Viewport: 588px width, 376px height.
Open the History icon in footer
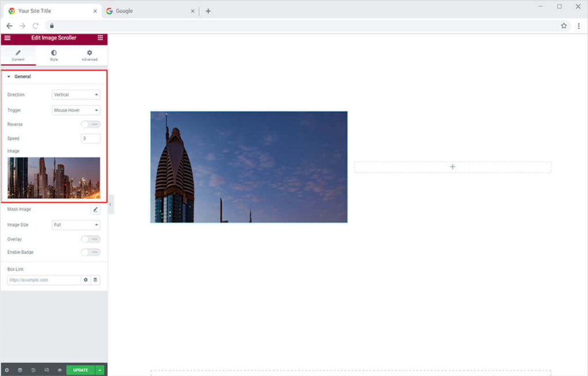[x=33, y=370]
